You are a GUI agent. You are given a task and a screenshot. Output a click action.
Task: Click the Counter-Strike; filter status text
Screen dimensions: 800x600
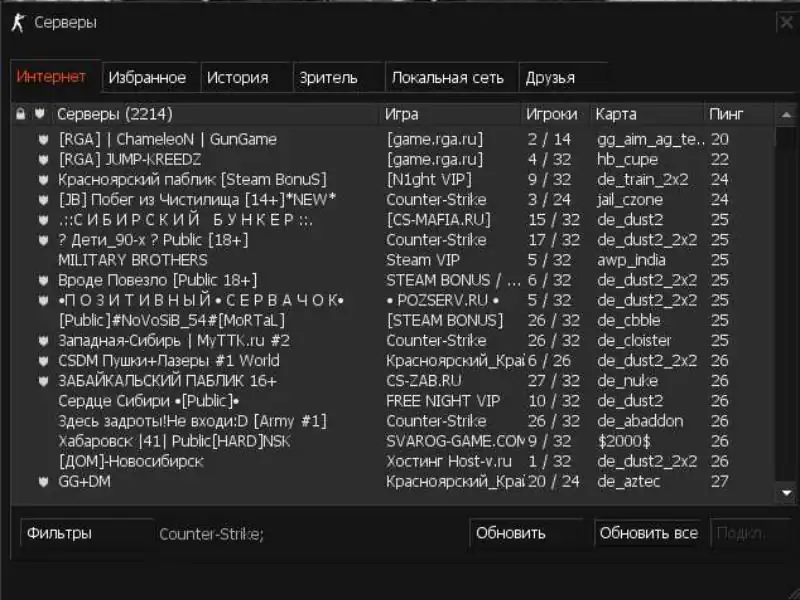[211, 534]
